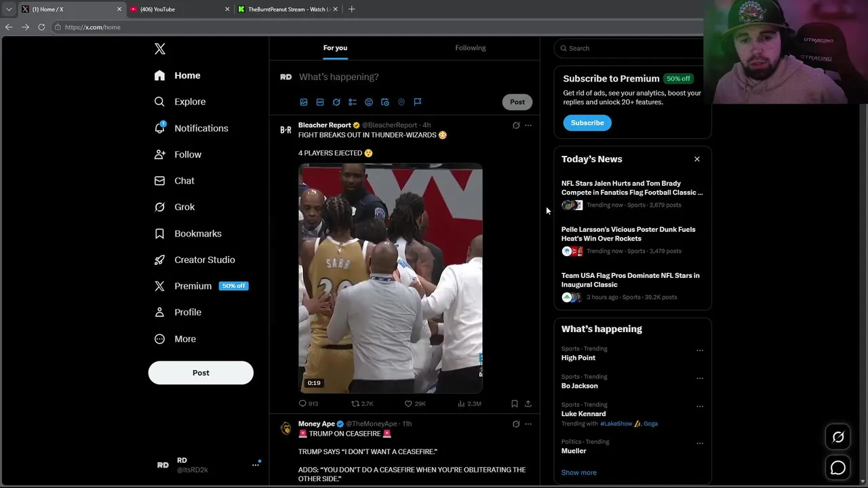Open account menu dots next to RD
Screen dimensions: 868x488
256,465
